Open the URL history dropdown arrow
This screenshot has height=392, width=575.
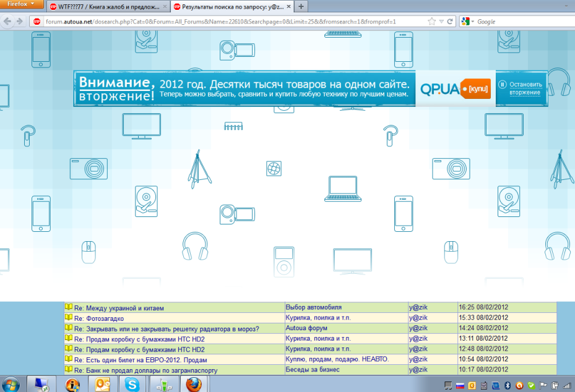440,22
